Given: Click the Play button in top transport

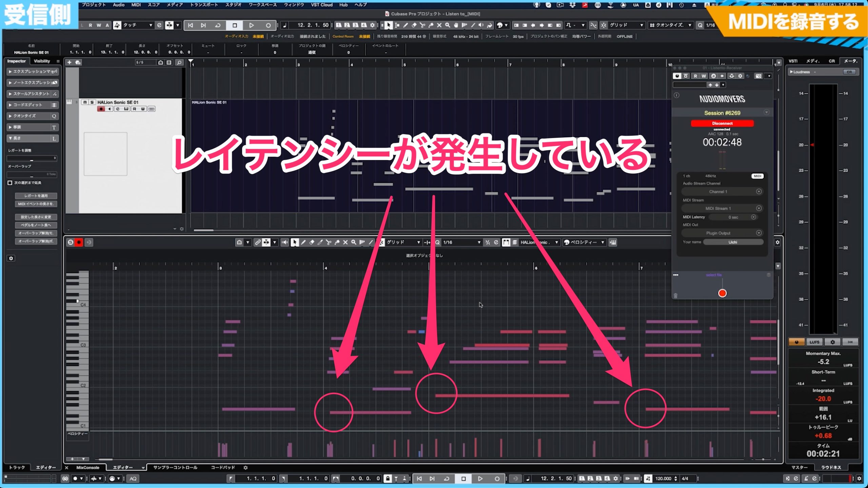Looking at the screenshot, I should pyautogui.click(x=251, y=25).
